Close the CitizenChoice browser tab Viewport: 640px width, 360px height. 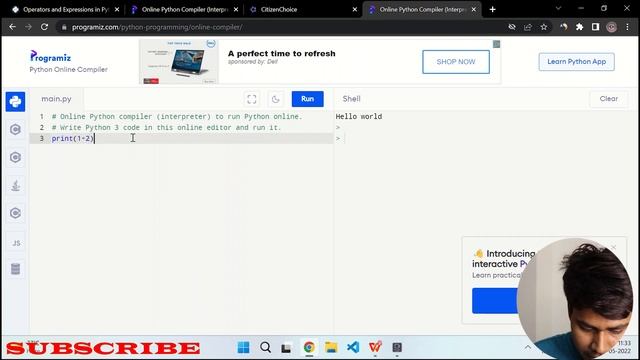tap(355, 9)
